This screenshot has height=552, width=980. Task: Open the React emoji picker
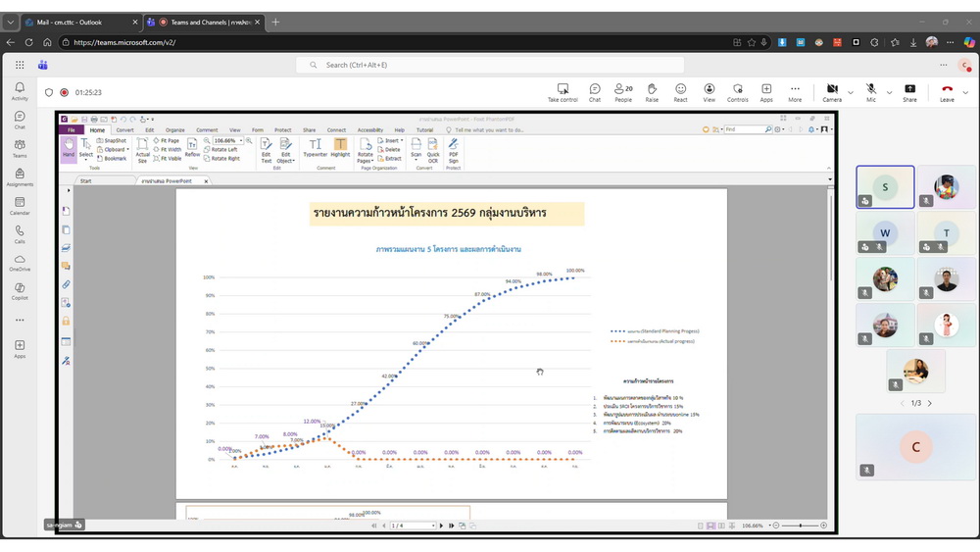click(680, 92)
